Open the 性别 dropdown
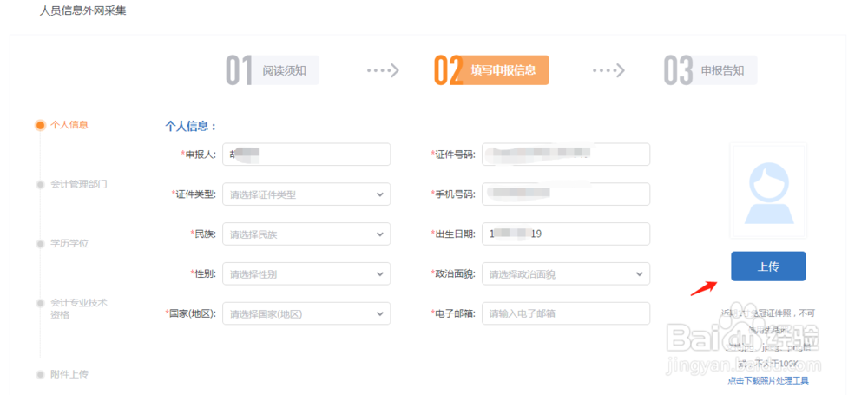Viewport: 868px width, 395px height. (x=306, y=273)
